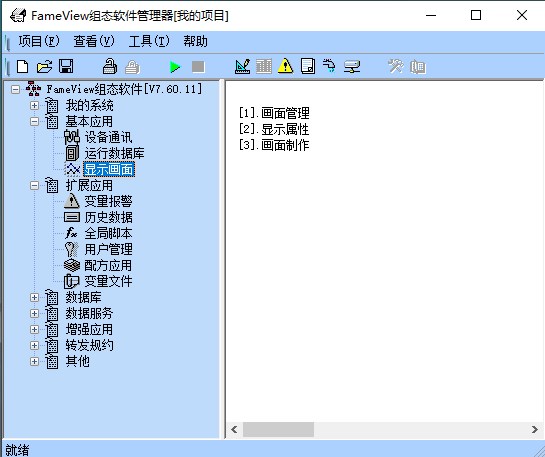Click the scrollbar left arrow
This screenshot has height=457, width=545.
pos(234,430)
